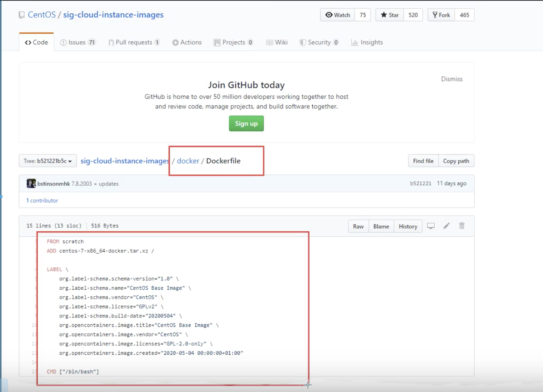Screen dimensions: 543x392
Task: Click the bstinsonmhk avatar thumbnail
Action: point(31,183)
